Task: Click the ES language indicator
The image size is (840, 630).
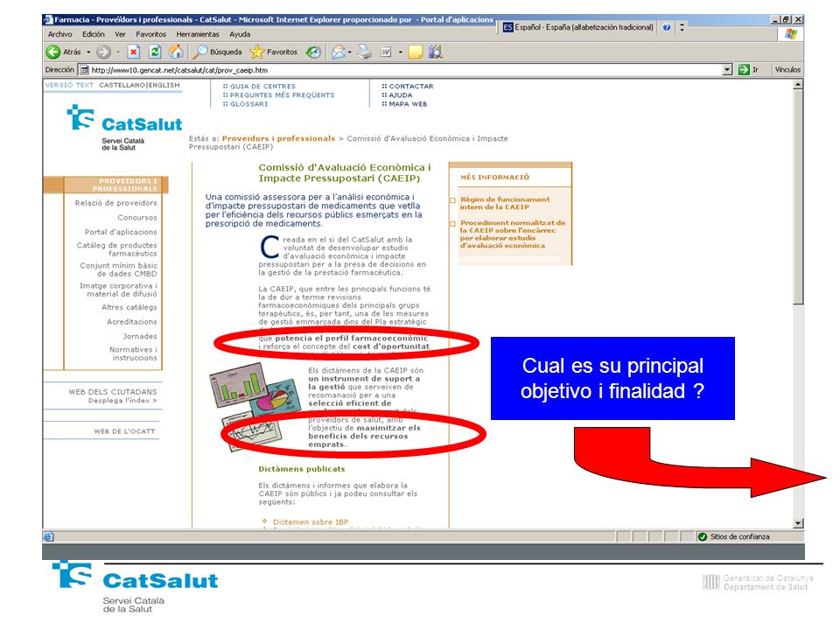Action: tap(507, 27)
